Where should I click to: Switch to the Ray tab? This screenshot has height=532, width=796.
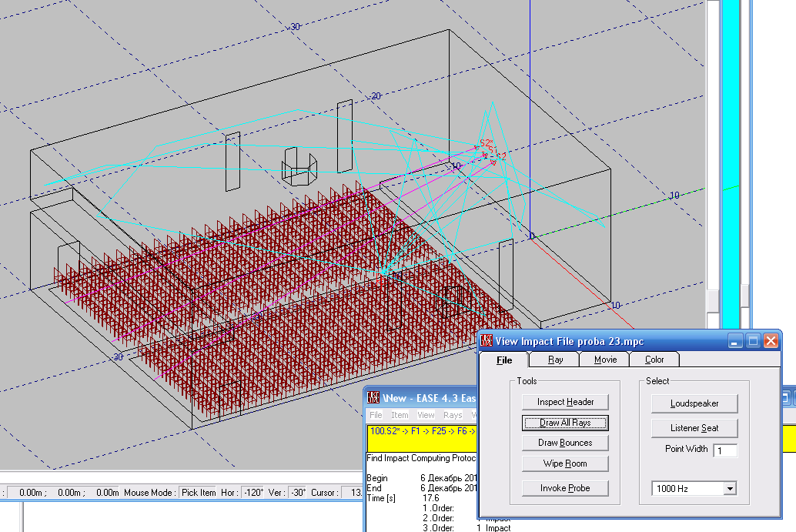(555, 360)
